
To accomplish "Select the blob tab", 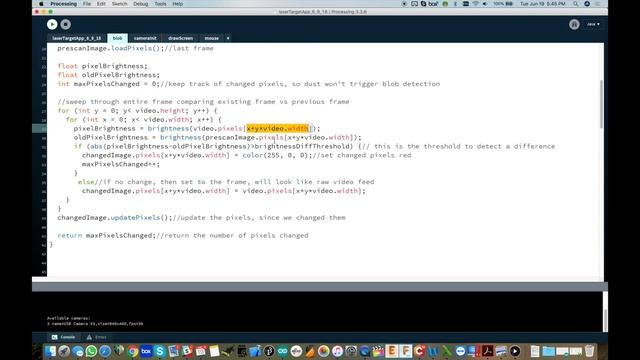I will [x=118, y=38].
